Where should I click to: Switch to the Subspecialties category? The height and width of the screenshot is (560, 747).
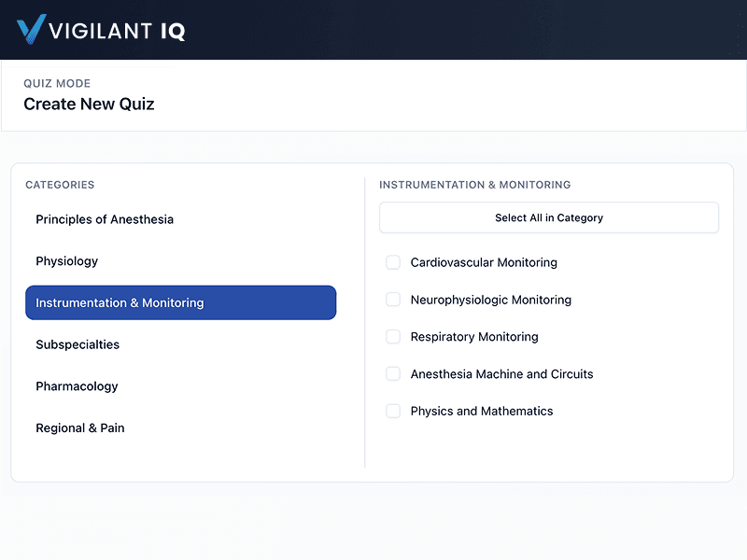78,344
